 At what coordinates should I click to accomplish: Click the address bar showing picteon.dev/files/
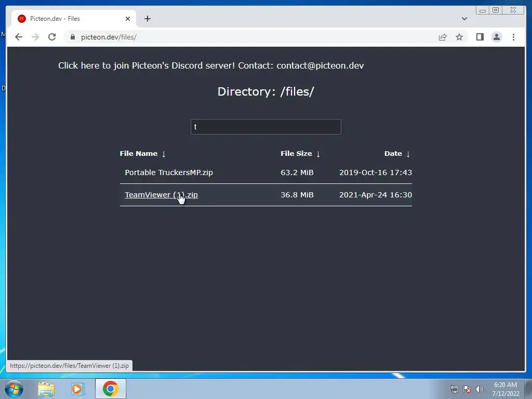click(251, 37)
